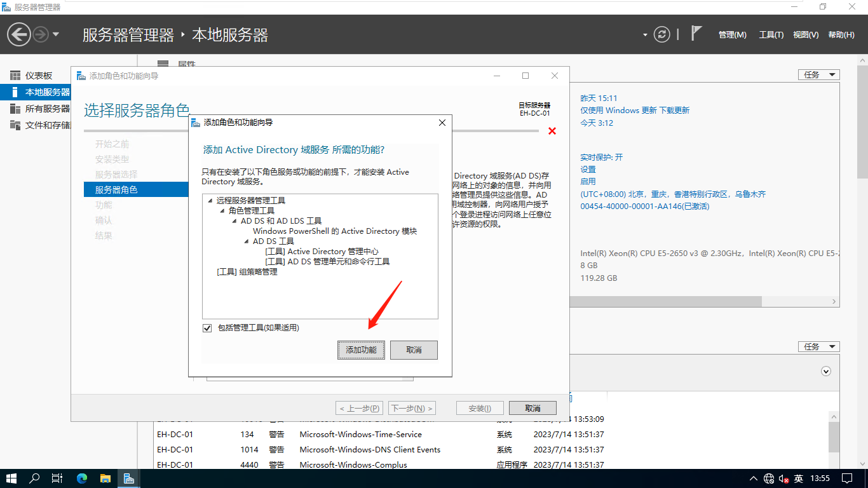Open the 管理(M) menu
Viewport: 868px width, 488px height.
pos(732,35)
